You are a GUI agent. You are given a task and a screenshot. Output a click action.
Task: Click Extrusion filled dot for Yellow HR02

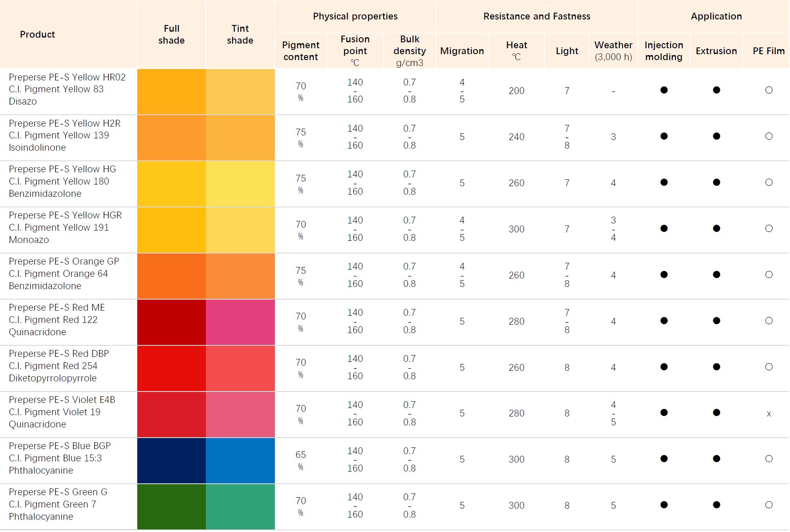716,90
